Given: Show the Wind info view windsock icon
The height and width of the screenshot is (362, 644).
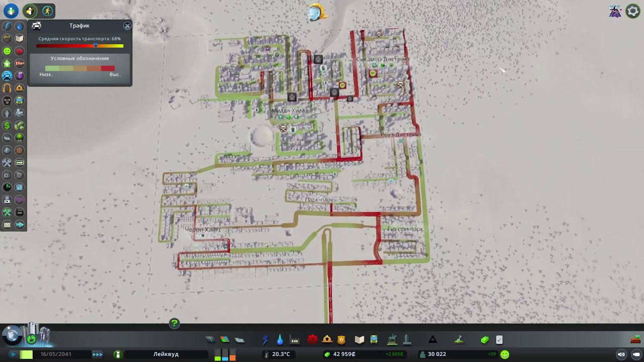Looking at the screenshot, I should pos(20,63).
